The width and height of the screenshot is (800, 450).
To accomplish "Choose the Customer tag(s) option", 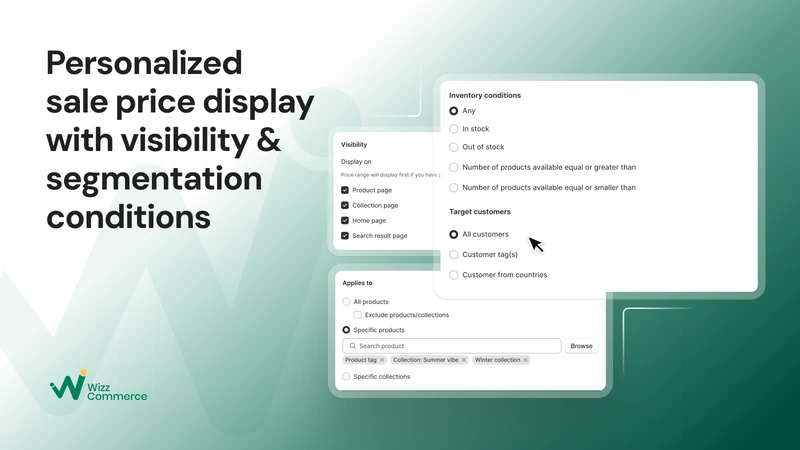I will 453,255.
